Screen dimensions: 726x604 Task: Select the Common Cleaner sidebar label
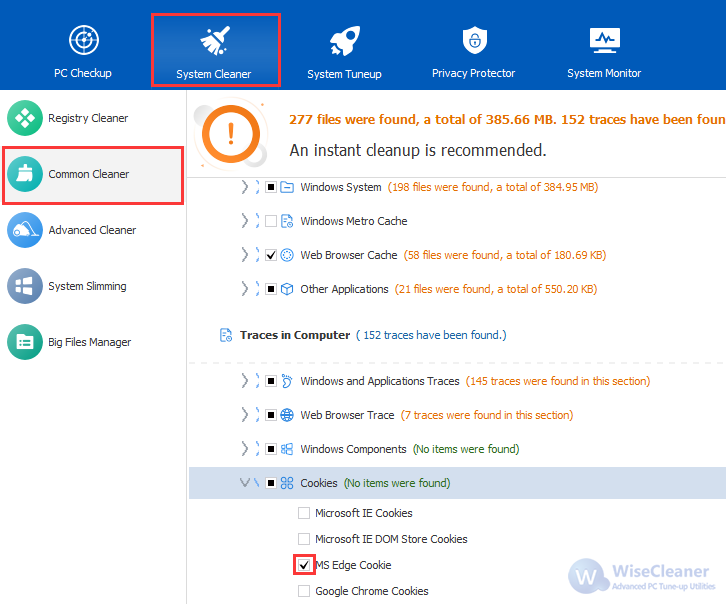(88, 174)
